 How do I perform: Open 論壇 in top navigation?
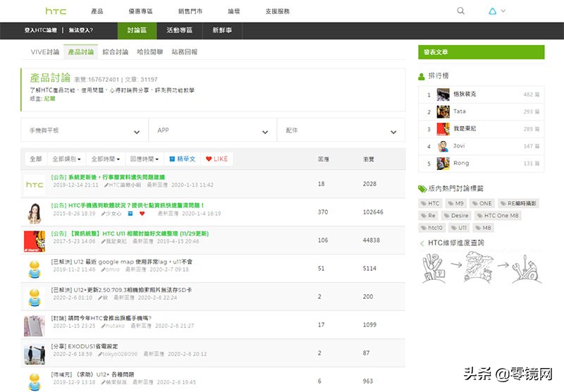[x=234, y=11]
